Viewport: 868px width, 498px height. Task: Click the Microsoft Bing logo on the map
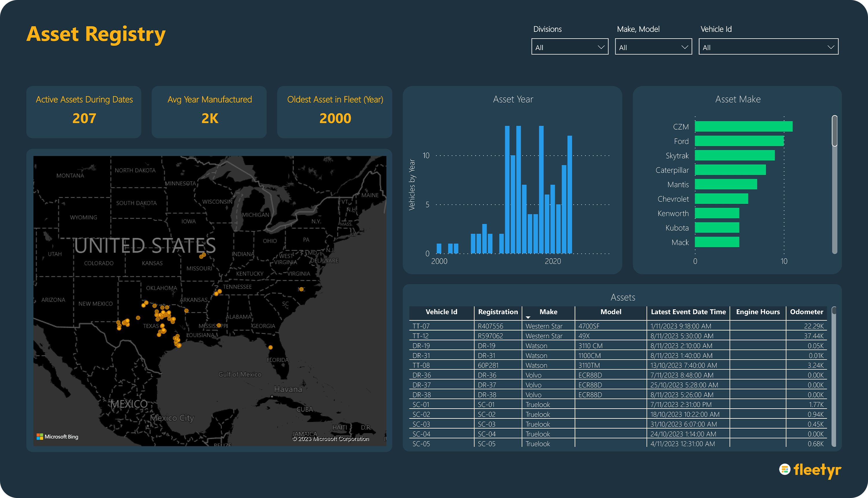click(58, 437)
